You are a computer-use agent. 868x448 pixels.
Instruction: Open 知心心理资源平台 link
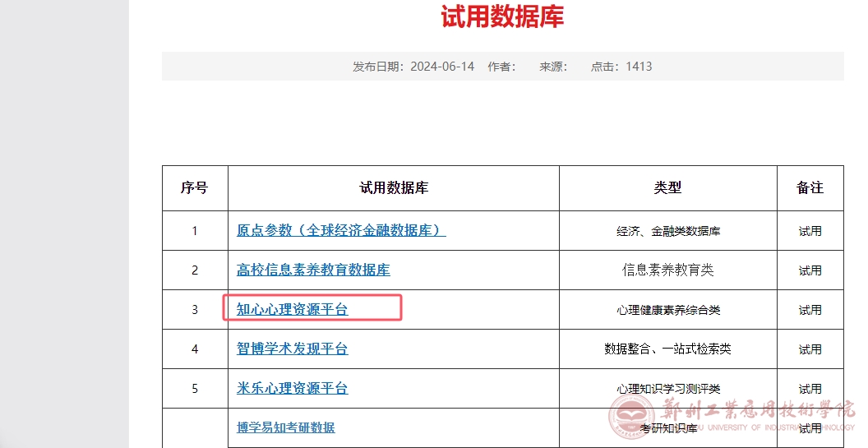tap(293, 309)
